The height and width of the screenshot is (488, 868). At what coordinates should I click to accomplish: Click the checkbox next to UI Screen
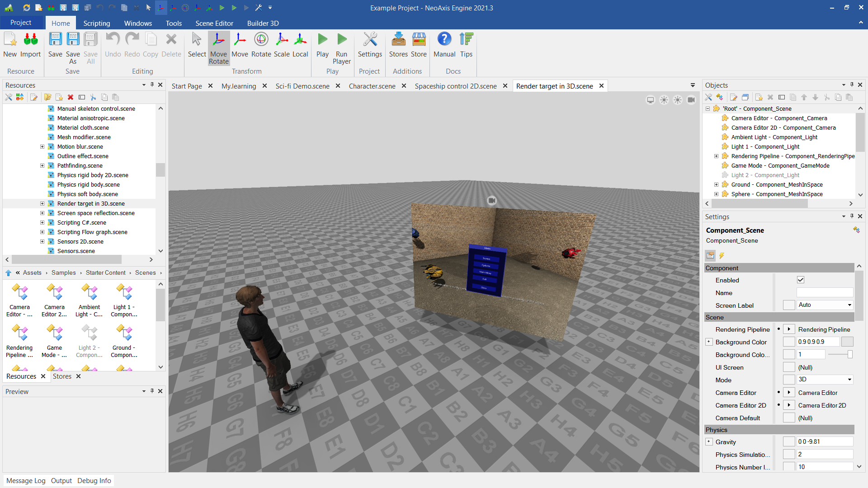(788, 367)
